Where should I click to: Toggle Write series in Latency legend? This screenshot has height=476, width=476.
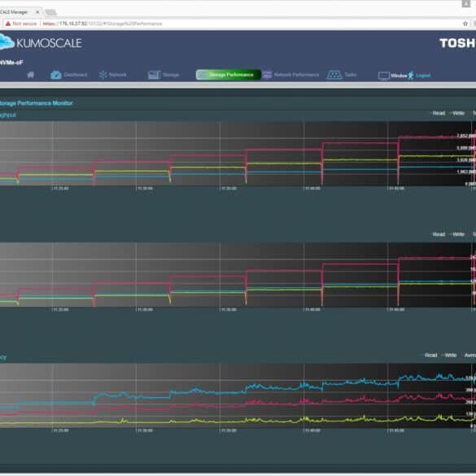point(449,356)
